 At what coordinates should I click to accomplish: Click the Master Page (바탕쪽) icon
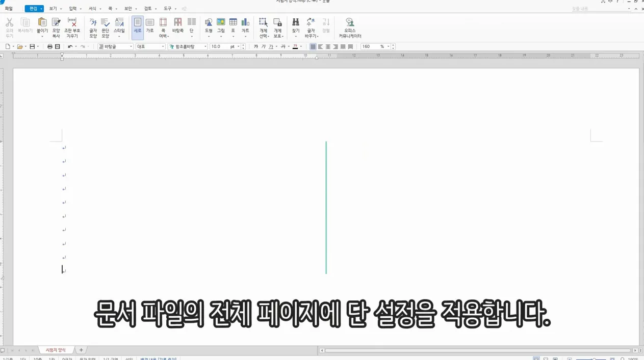click(x=177, y=22)
